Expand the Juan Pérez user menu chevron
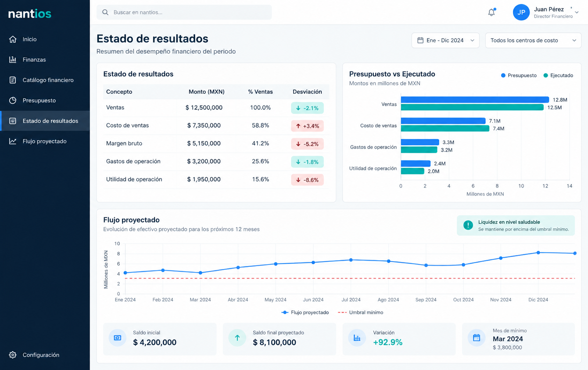This screenshot has width=588, height=370. [x=577, y=12]
